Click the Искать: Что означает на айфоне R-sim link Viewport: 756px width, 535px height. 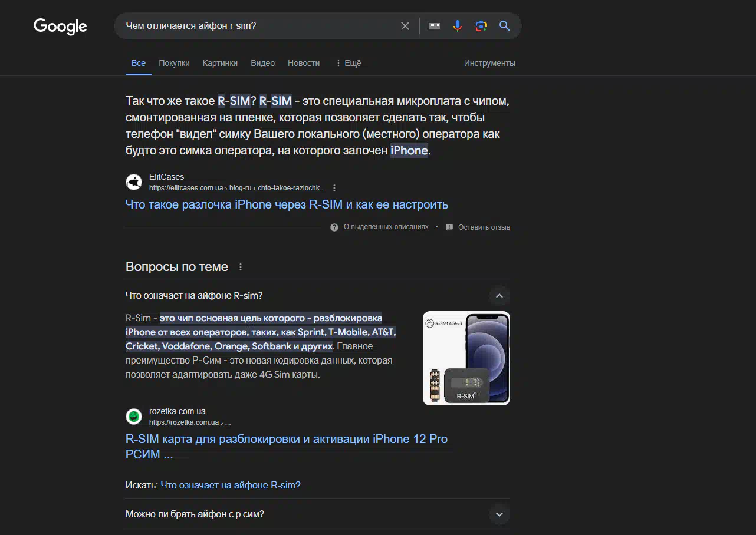point(231,486)
